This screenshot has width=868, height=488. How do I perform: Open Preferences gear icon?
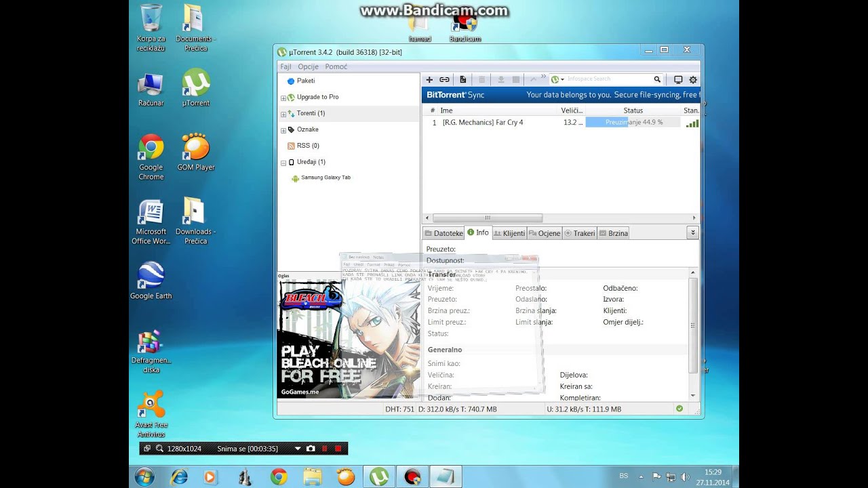[x=693, y=80]
